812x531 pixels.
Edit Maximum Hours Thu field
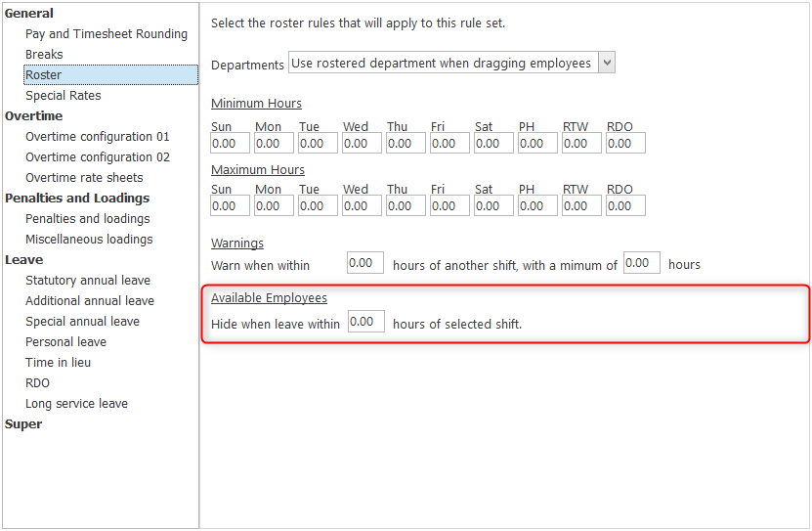(x=406, y=205)
